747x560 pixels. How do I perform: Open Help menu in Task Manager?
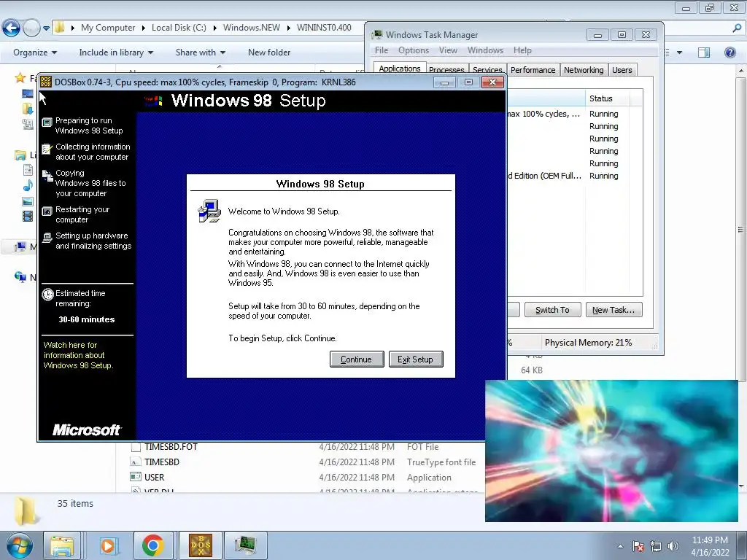pyautogui.click(x=522, y=50)
